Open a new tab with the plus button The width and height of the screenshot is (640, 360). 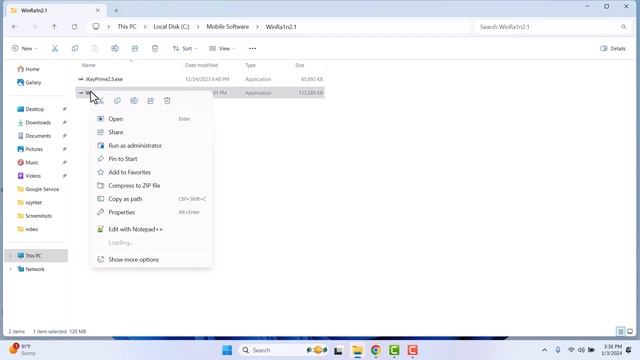(x=116, y=11)
